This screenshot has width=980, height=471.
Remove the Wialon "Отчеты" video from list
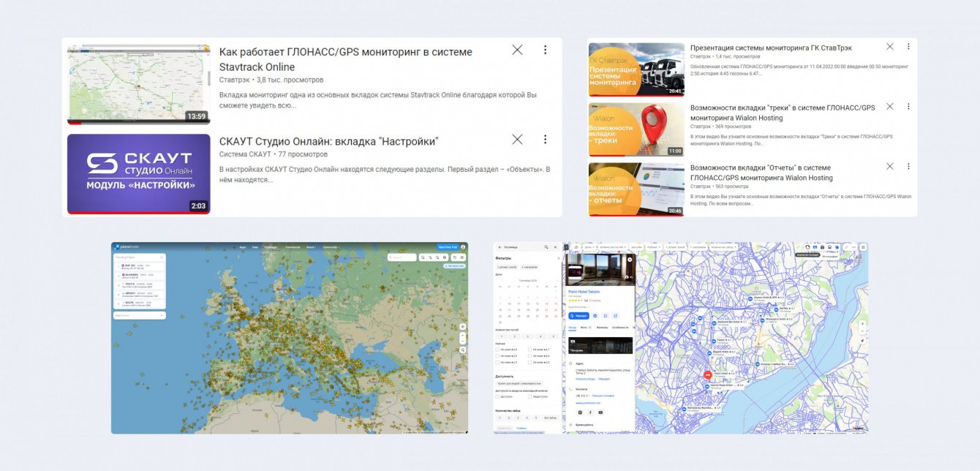pyautogui.click(x=890, y=166)
